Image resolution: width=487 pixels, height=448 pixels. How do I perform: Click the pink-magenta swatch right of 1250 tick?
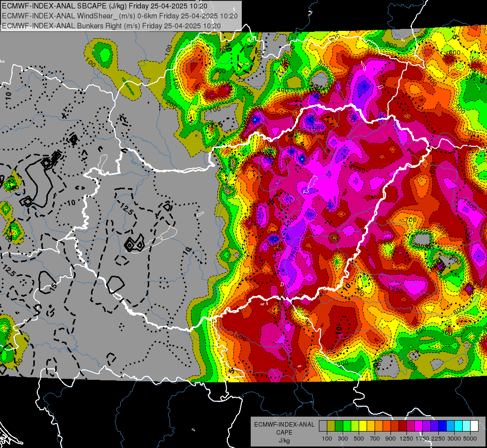411,426
